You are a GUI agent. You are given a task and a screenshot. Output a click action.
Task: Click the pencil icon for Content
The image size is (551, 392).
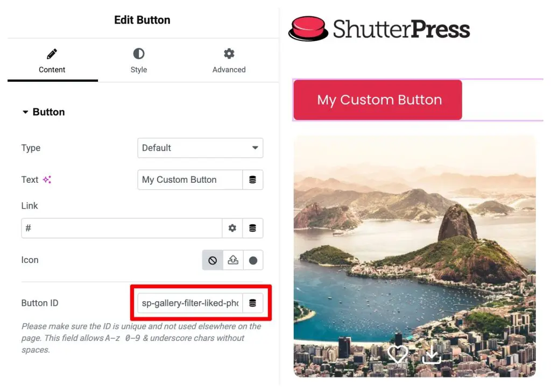pyautogui.click(x=52, y=54)
